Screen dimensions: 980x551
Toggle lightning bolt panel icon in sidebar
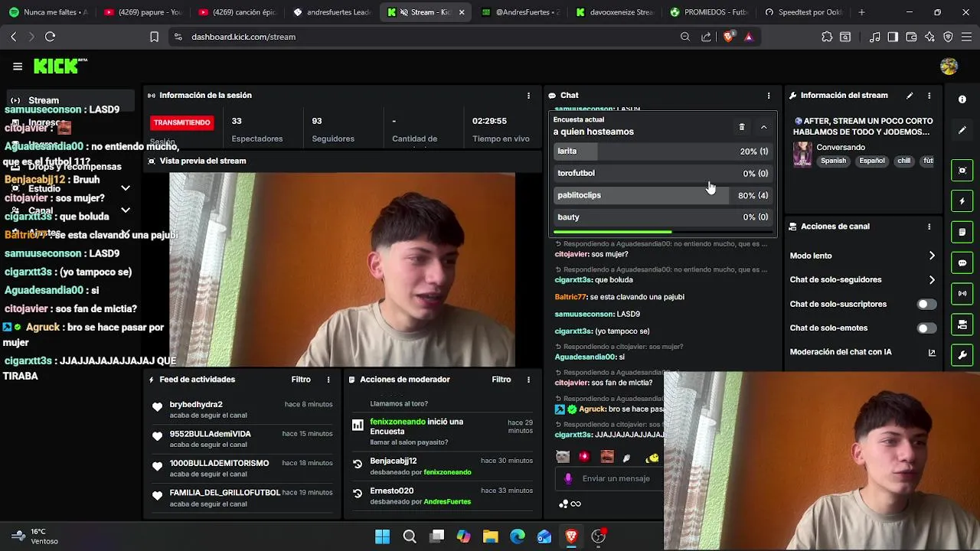point(962,201)
